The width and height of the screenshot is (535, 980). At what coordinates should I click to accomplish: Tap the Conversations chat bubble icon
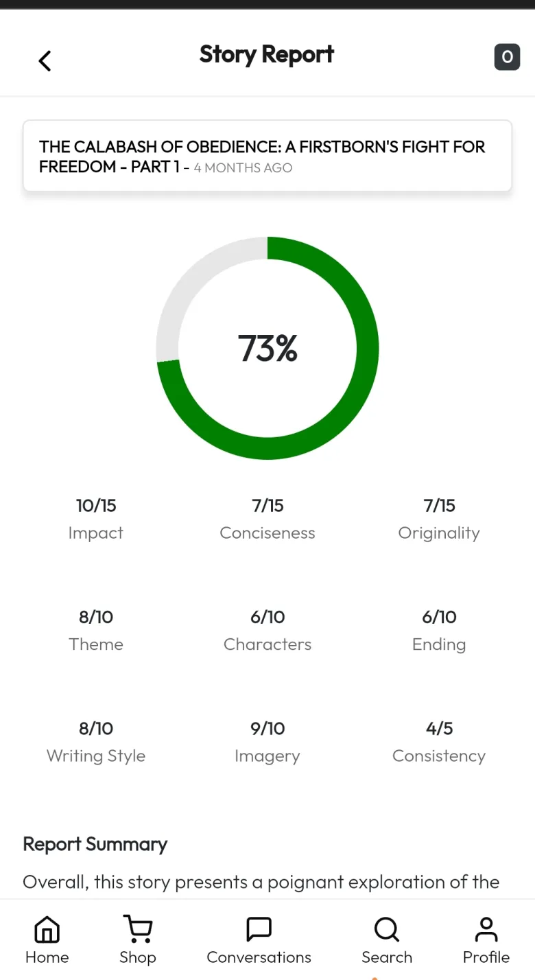point(259,931)
